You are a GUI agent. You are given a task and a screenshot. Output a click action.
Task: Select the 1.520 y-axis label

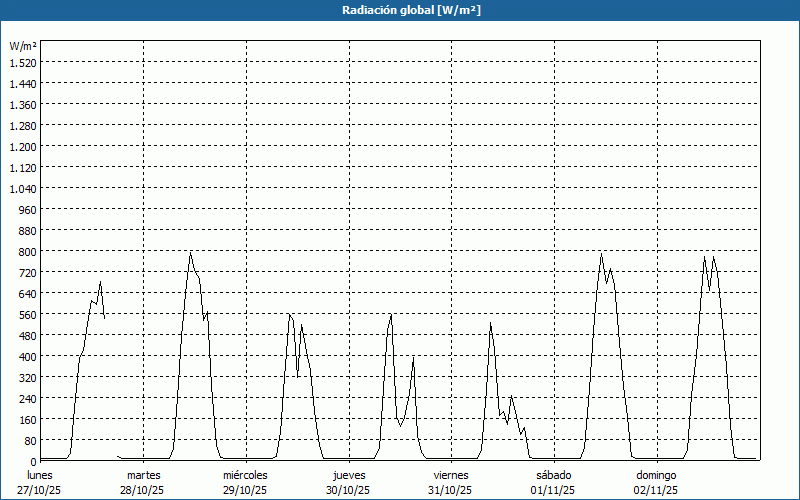23,62
